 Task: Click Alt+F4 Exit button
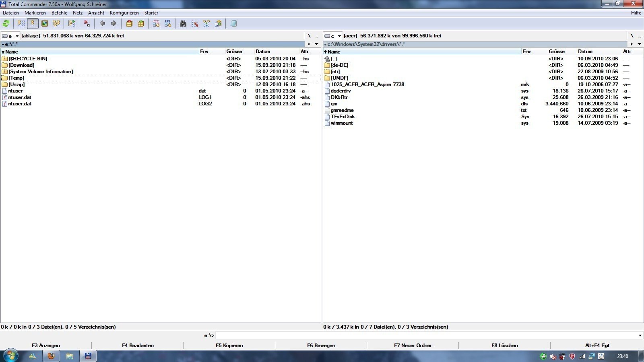(597, 346)
